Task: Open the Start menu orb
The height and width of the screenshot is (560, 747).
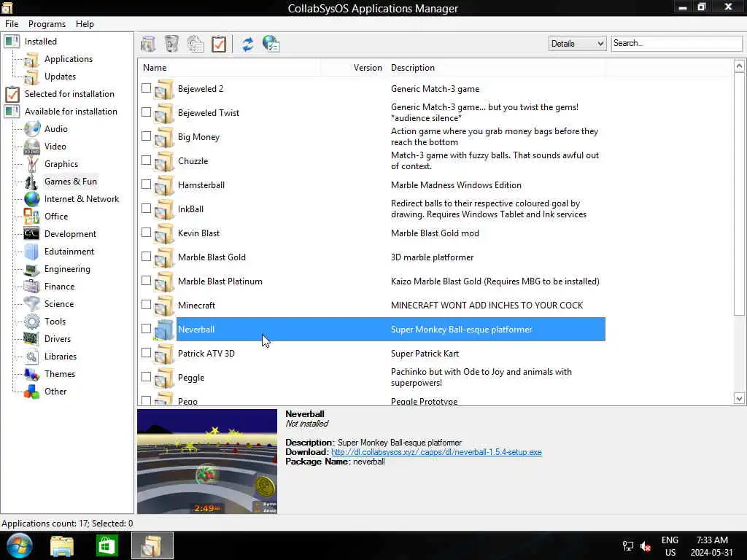Action: click(x=19, y=545)
